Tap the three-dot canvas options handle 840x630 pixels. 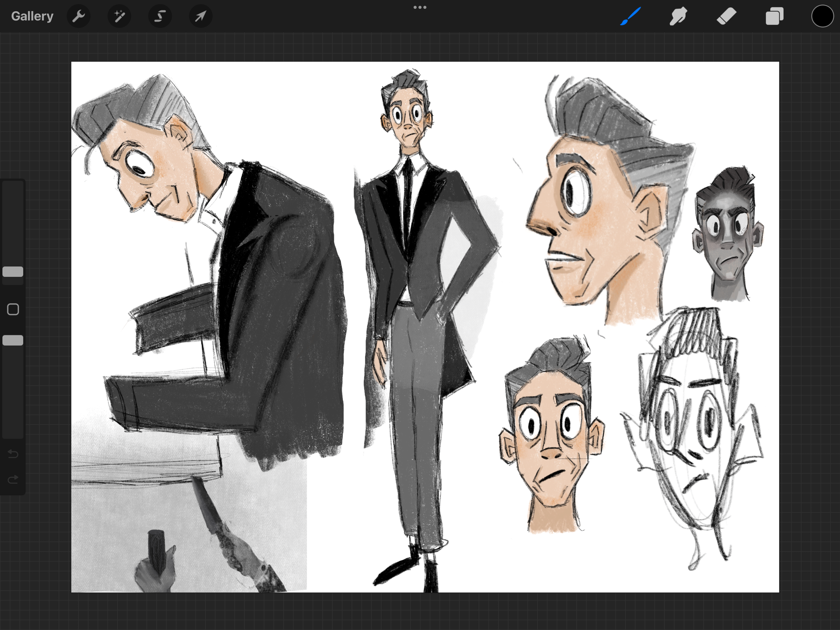(x=420, y=7)
